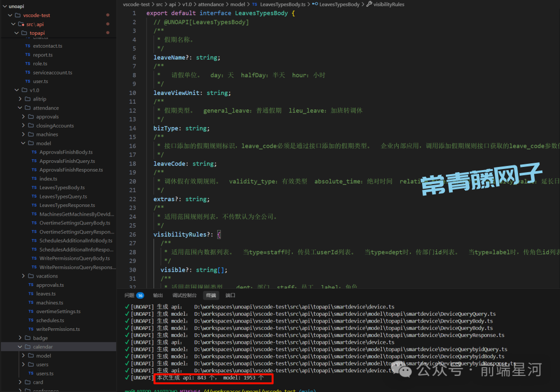Viewport: 560px width, 392px height.
Task: Open LeavesTypesBody.ts in the file explorer
Action: point(62,188)
